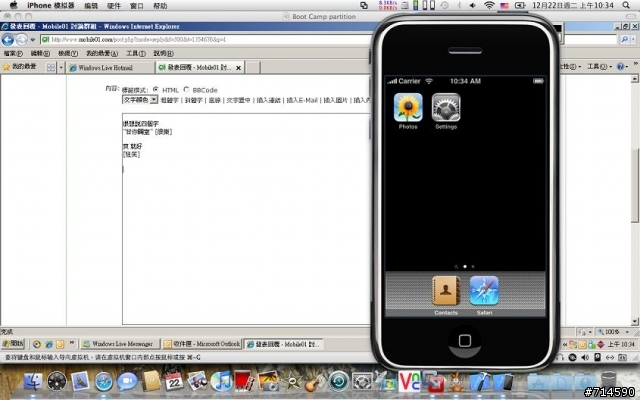Open the Trash in the dock
The width and height of the screenshot is (640, 400).
pyautogui.click(x=609, y=382)
